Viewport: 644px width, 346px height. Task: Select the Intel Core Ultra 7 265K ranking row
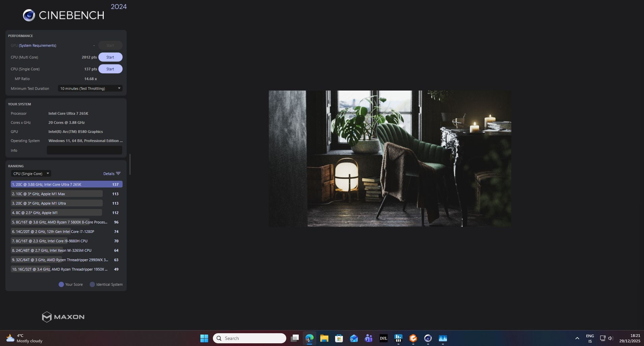[x=66, y=184]
